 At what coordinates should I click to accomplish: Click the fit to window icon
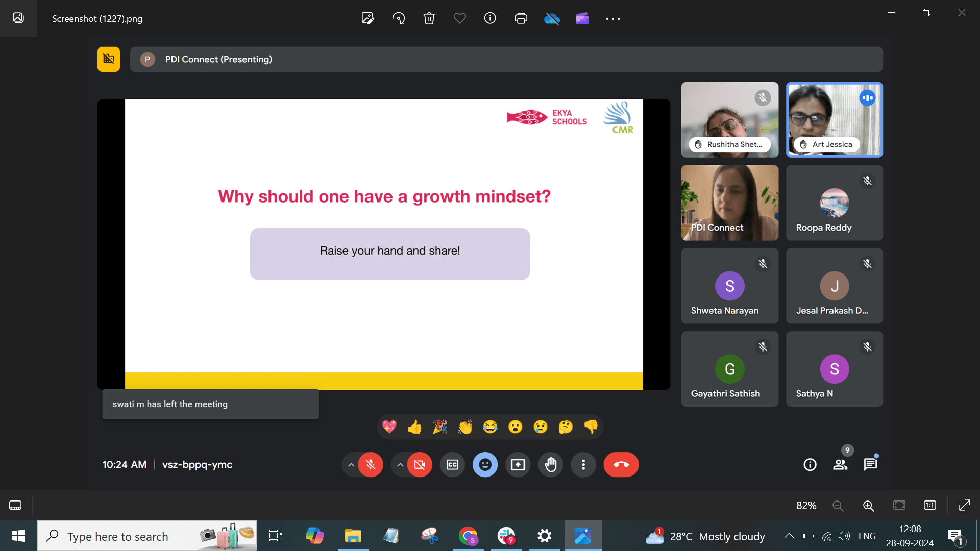(x=899, y=505)
